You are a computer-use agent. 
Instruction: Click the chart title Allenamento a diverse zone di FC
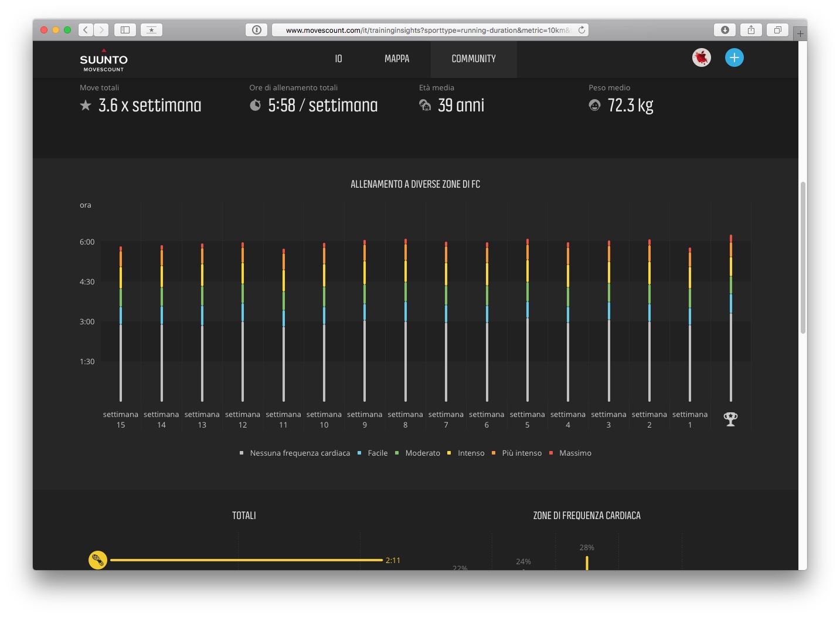pyautogui.click(x=415, y=184)
